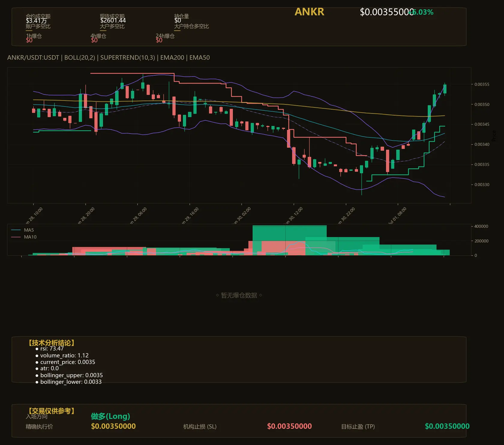The height and width of the screenshot is (445, 504).
Task: Click the $3.41万 contract volume value
Action: click(36, 21)
